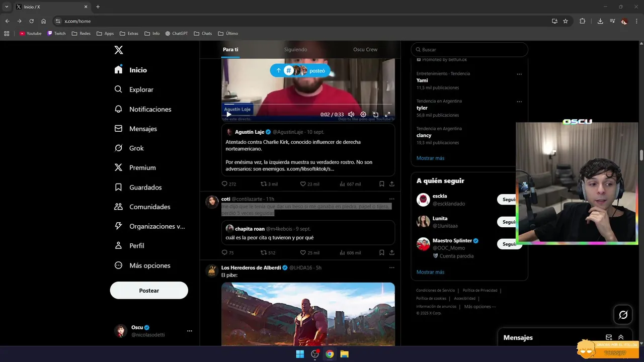Click the Buscar search field

pyautogui.click(x=469, y=50)
